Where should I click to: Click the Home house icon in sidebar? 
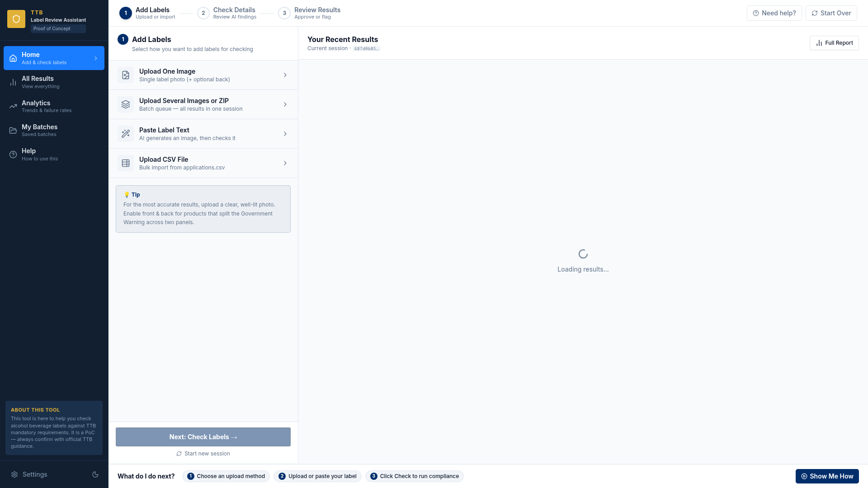click(x=13, y=58)
